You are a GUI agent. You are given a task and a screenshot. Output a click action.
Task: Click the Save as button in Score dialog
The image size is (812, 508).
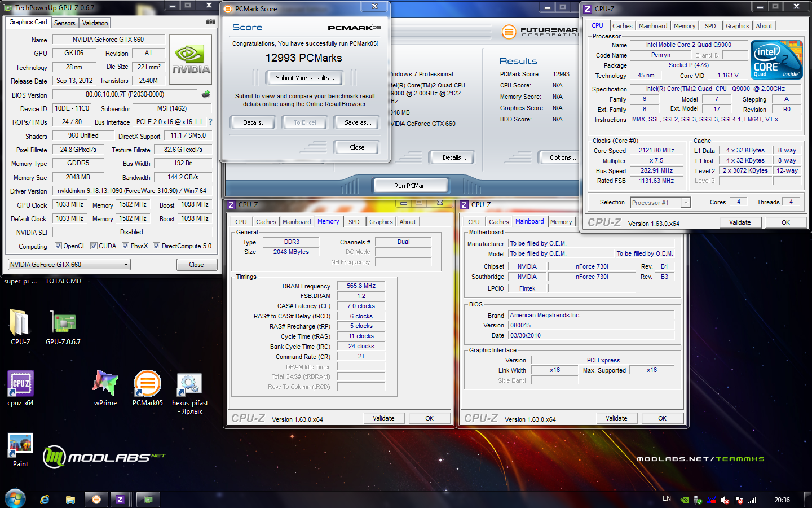tap(358, 122)
